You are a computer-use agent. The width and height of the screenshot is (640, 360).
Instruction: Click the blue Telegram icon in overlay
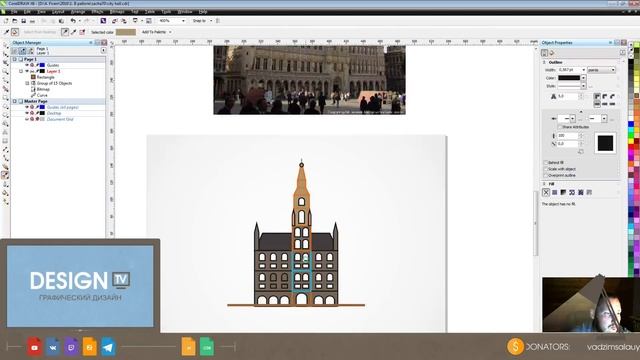click(108, 347)
